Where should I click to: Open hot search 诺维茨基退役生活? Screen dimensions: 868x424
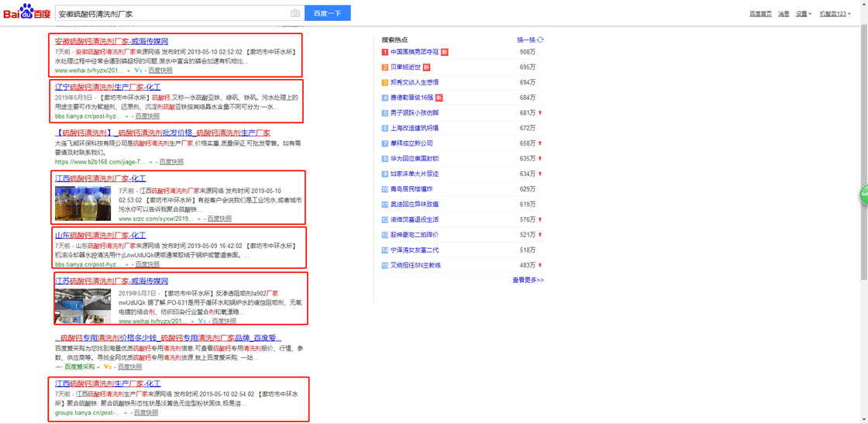coord(415,219)
